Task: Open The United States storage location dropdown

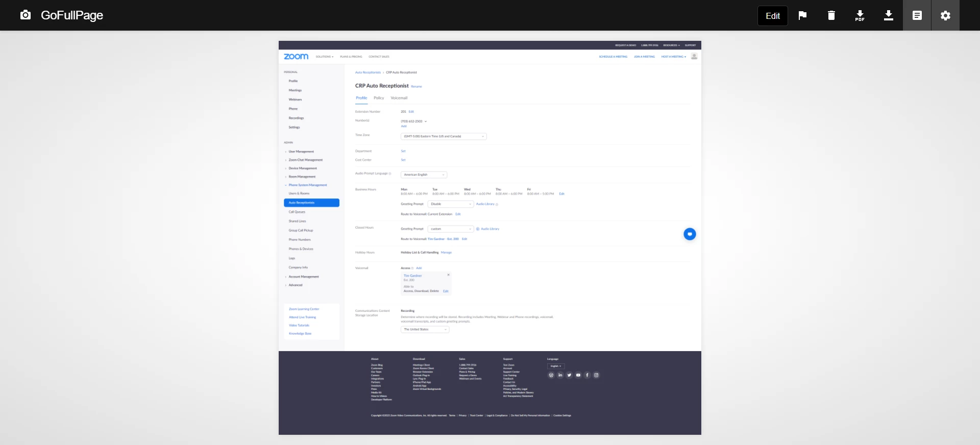Action: [x=425, y=330]
